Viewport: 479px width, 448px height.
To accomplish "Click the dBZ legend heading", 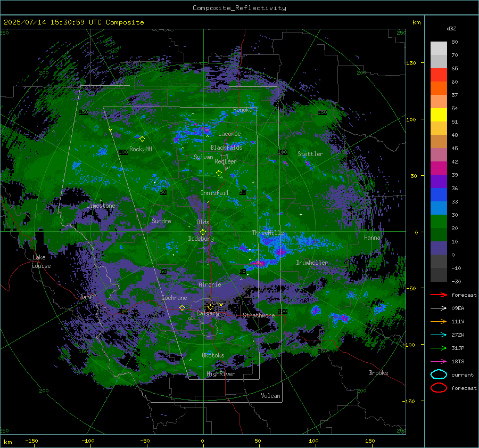I will [451, 28].
